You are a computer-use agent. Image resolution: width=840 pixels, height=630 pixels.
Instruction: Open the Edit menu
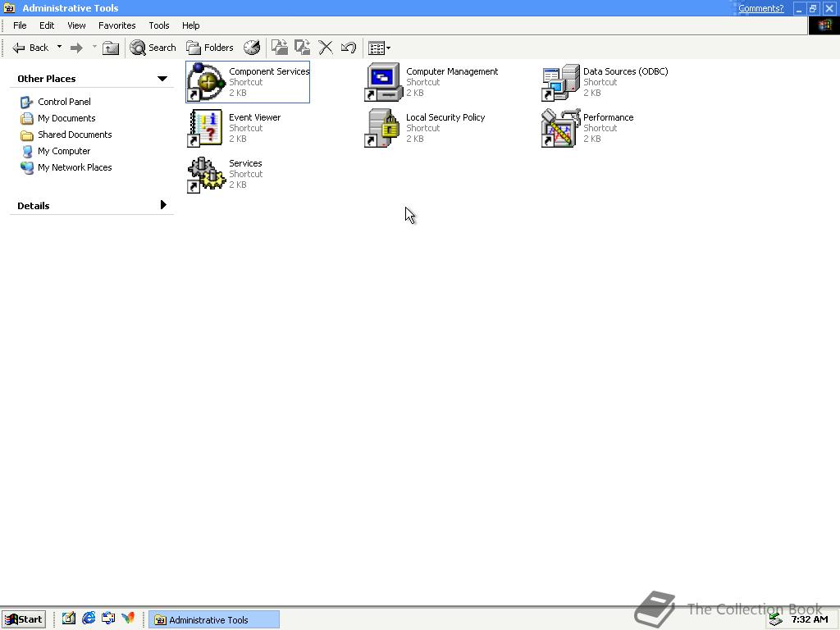tap(47, 25)
